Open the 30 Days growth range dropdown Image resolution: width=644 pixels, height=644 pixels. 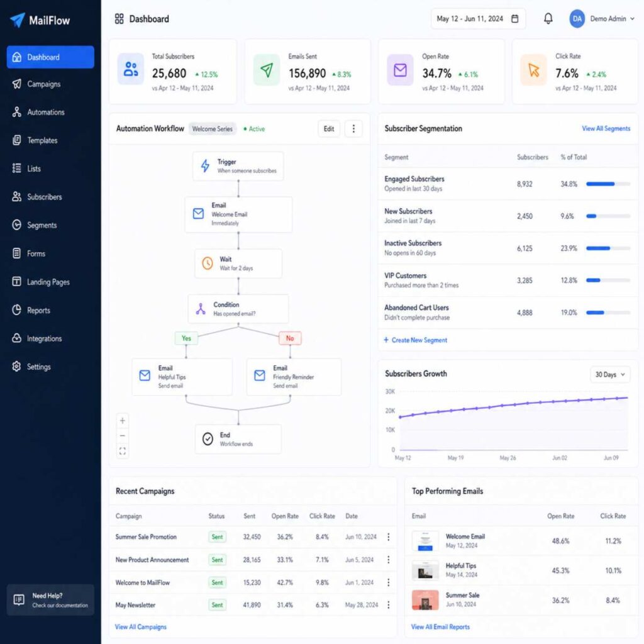(x=610, y=375)
